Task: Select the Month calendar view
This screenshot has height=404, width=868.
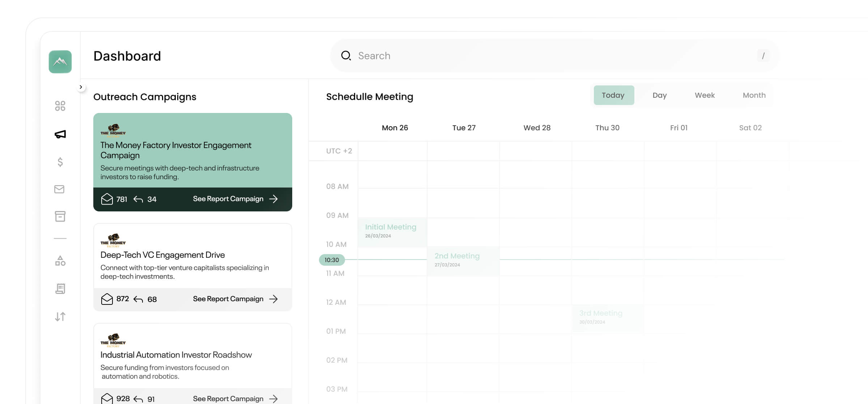Action: point(754,95)
